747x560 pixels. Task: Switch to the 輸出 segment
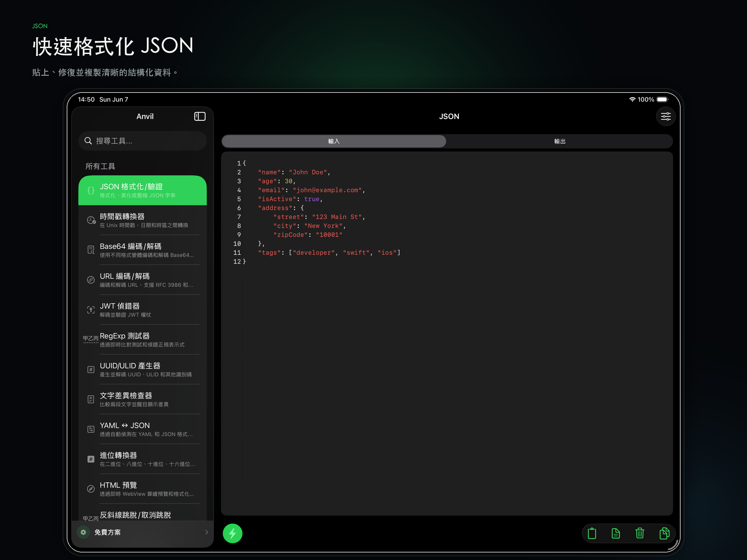tap(560, 141)
